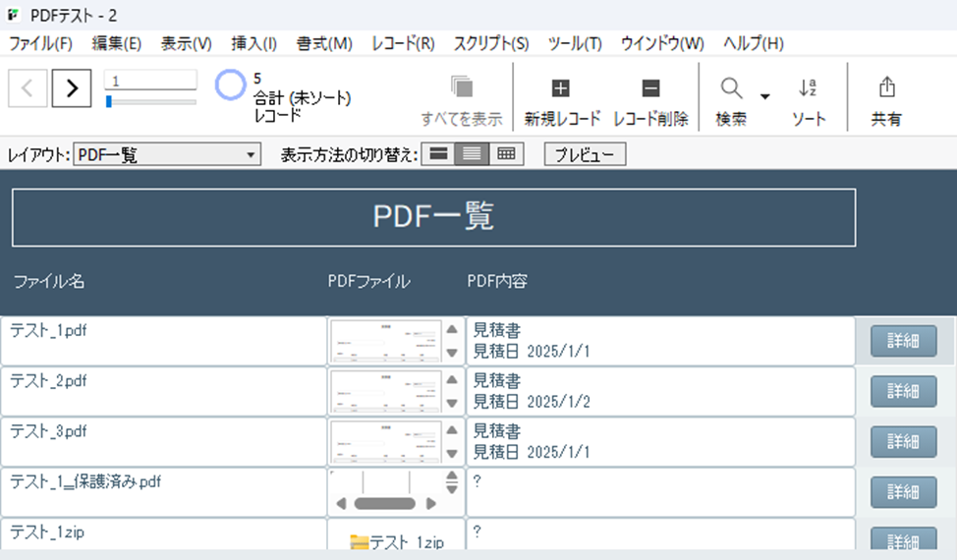Click the プレビュー button
The height and width of the screenshot is (560, 957).
point(585,155)
